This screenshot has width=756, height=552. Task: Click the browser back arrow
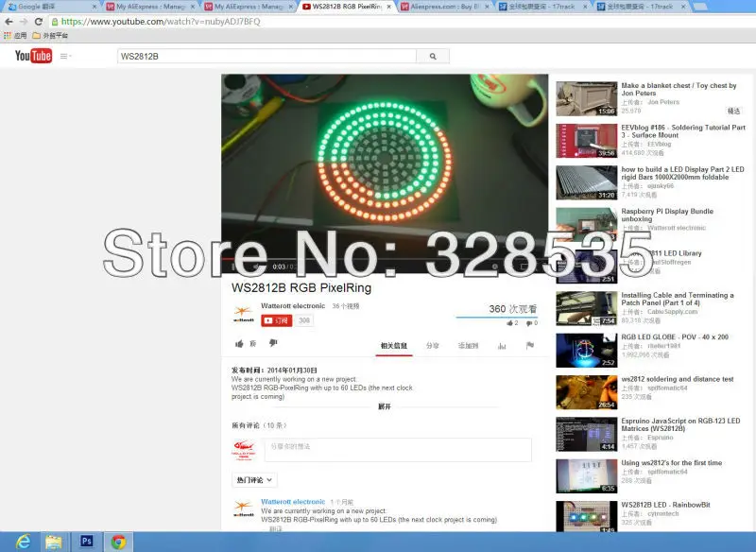click(9, 22)
